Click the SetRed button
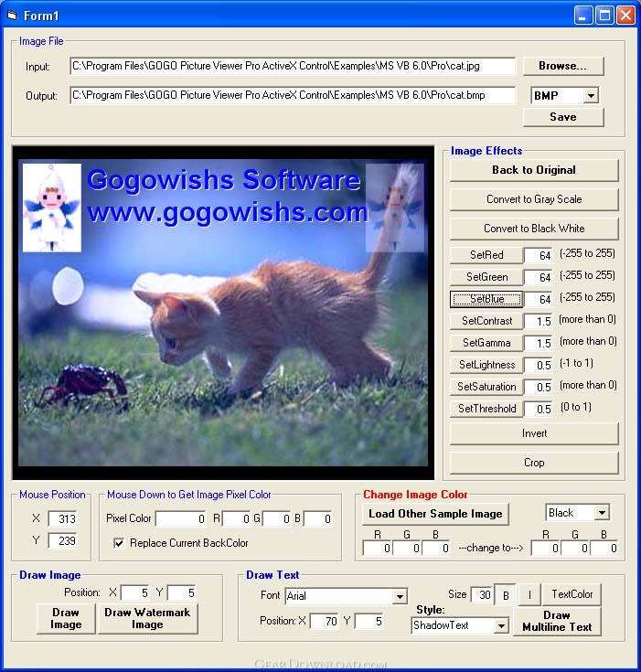641x672 pixels. tap(486, 255)
